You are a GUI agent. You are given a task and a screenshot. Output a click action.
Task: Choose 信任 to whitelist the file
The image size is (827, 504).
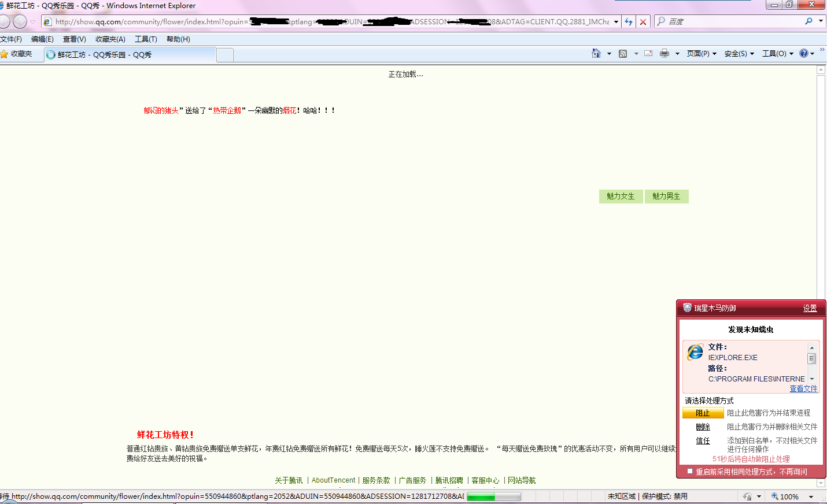pyautogui.click(x=703, y=441)
